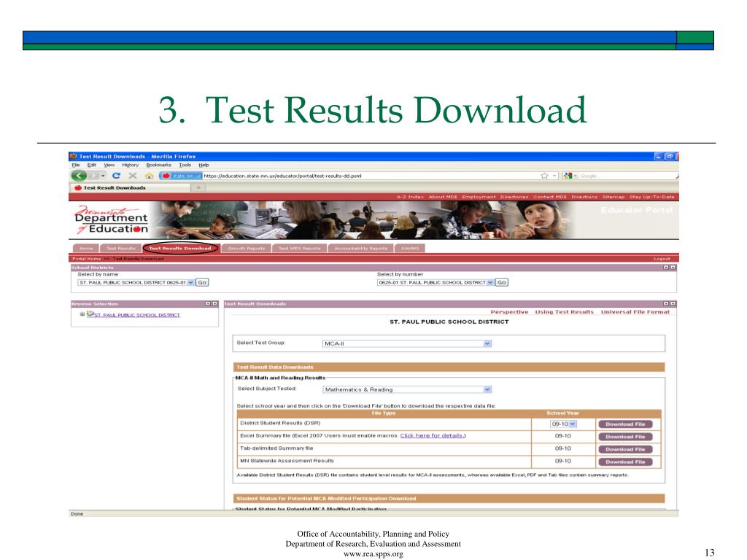The height and width of the screenshot is (560, 747).
Task: Click the Google search engine icon
Action: tap(568, 176)
